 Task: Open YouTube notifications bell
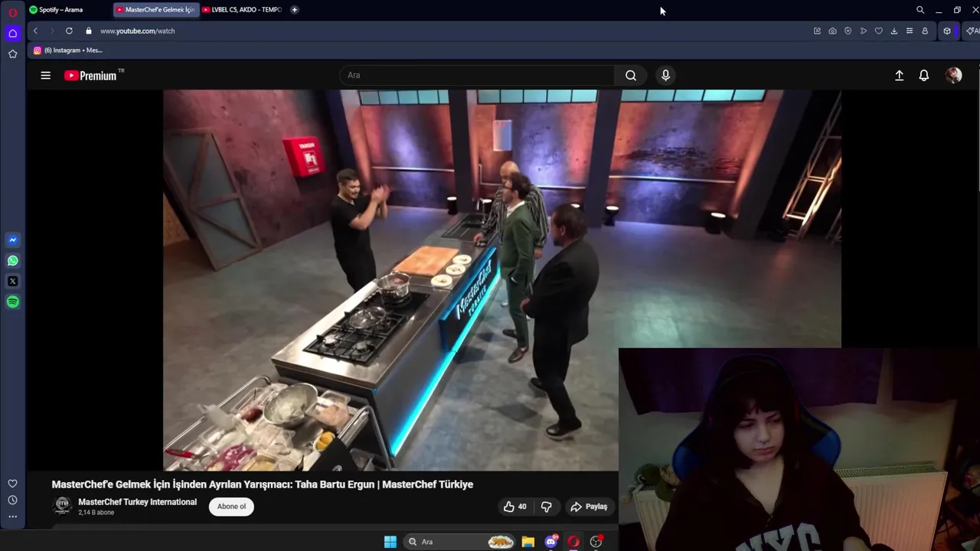click(x=924, y=75)
